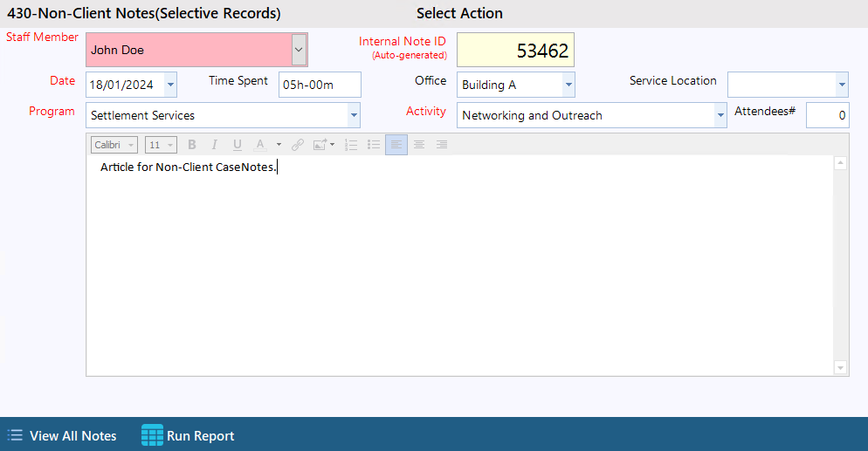
Task: Click the insert image icon
Action: [x=321, y=145]
